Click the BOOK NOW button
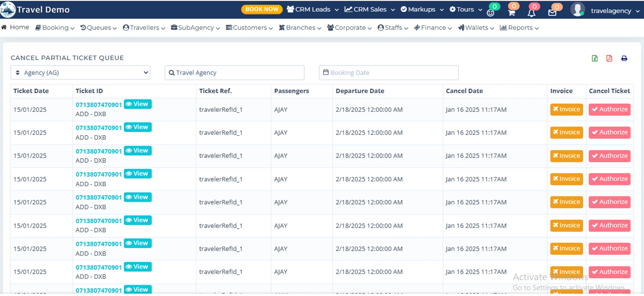The width and height of the screenshot is (644, 296). click(262, 9)
